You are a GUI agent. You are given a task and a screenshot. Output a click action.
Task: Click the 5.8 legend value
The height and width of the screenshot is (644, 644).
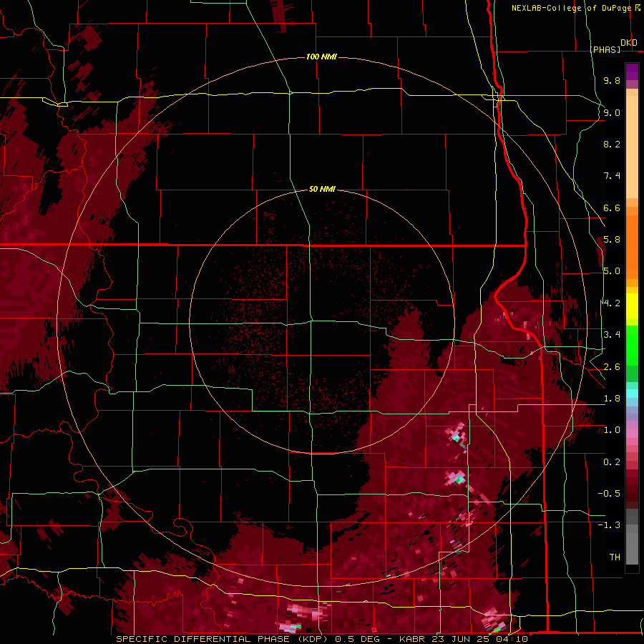click(612, 240)
